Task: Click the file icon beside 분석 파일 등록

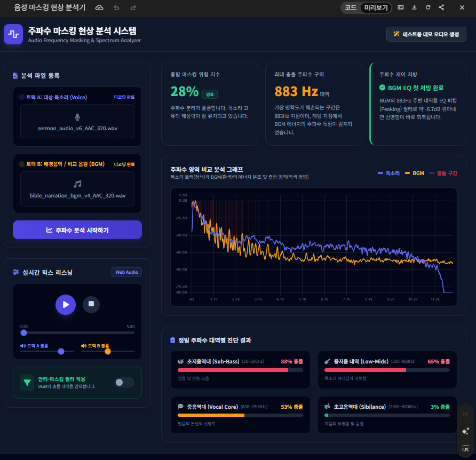Action: pos(15,76)
